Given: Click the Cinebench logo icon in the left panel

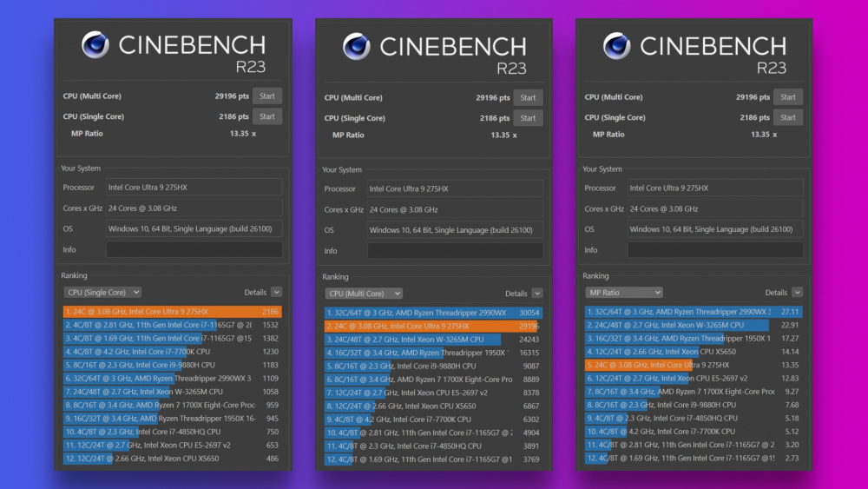Looking at the screenshot, I should coord(95,45).
